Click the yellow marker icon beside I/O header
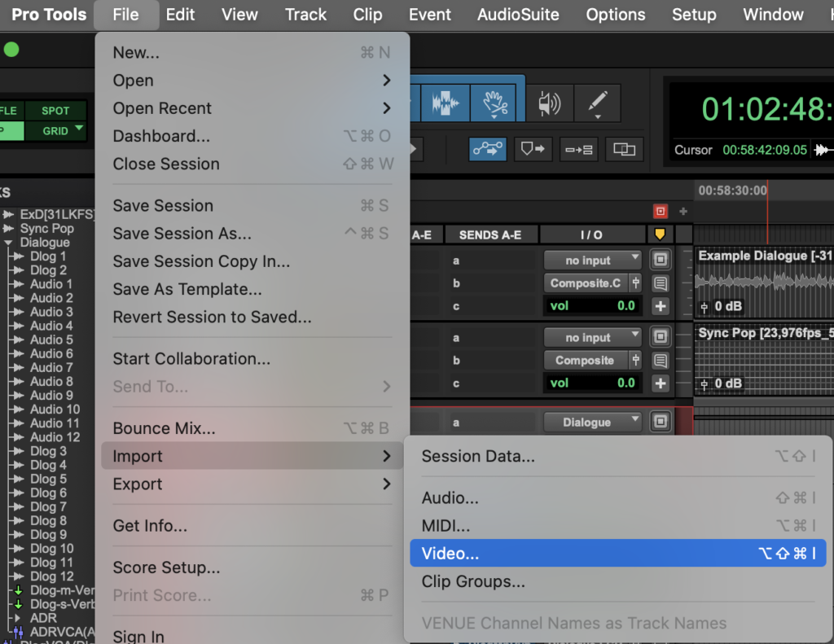 click(x=660, y=234)
